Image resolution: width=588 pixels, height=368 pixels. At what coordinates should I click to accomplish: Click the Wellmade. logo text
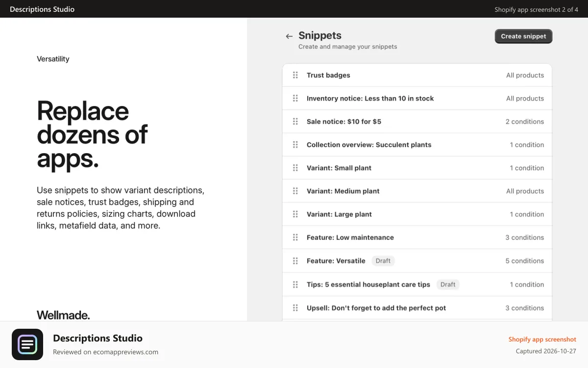pos(63,315)
